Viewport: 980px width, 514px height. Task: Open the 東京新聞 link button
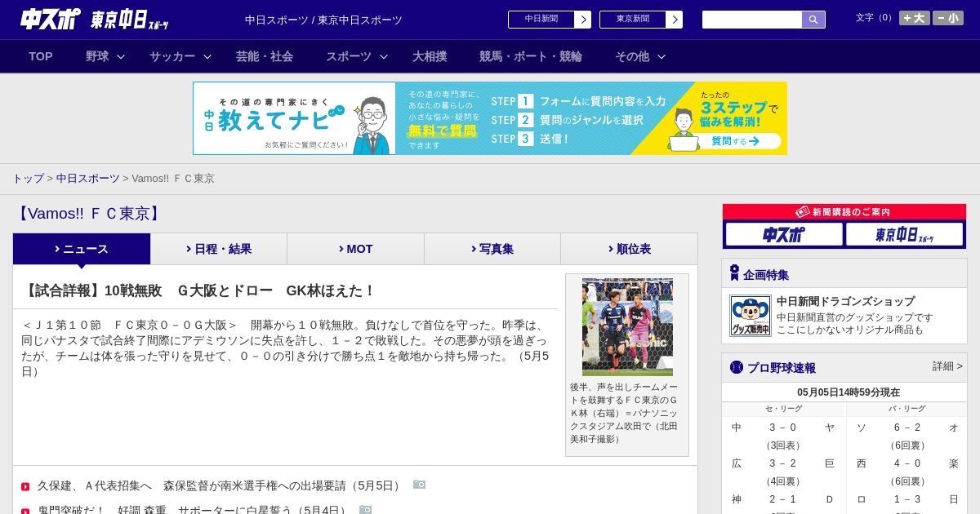(x=633, y=20)
